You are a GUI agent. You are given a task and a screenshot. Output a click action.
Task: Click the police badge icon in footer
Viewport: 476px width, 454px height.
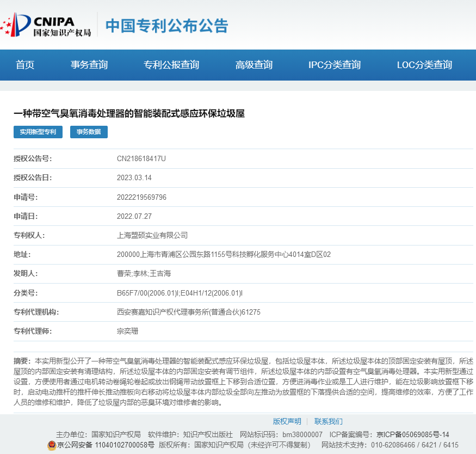[x=52, y=445]
